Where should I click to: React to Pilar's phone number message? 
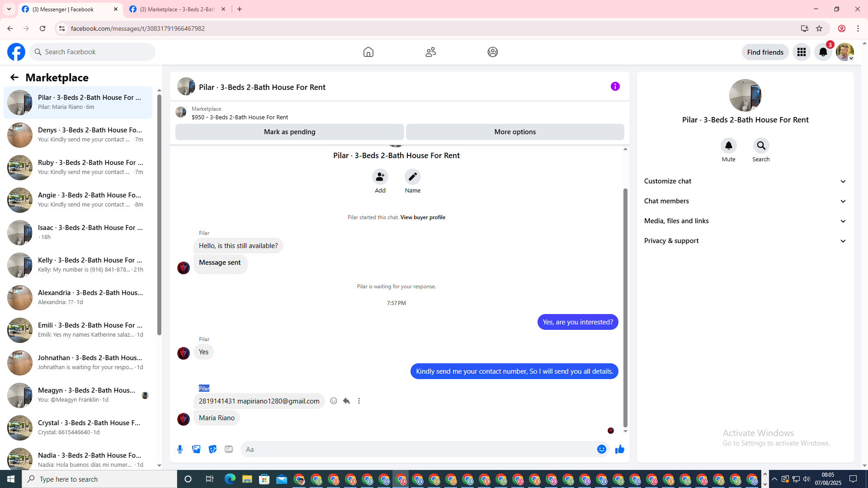tap(334, 401)
